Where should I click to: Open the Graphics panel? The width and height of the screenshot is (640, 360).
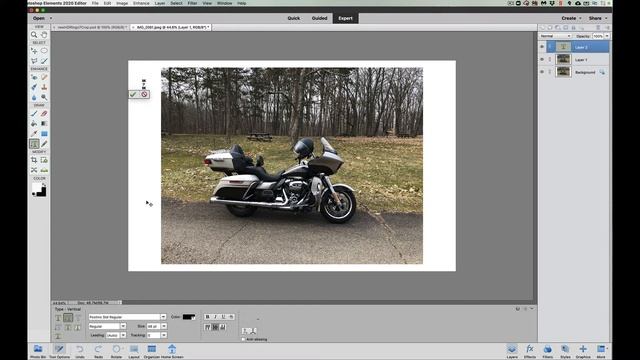point(583,351)
